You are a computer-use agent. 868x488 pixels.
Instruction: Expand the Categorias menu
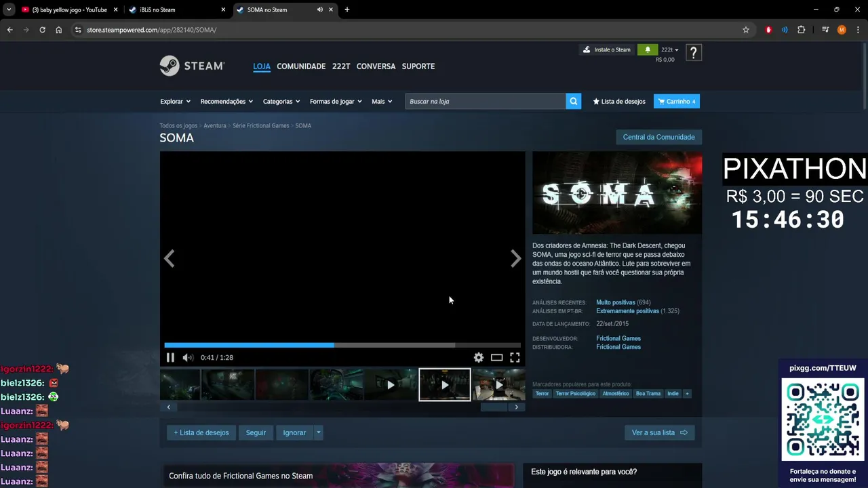click(x=281, y=101)
